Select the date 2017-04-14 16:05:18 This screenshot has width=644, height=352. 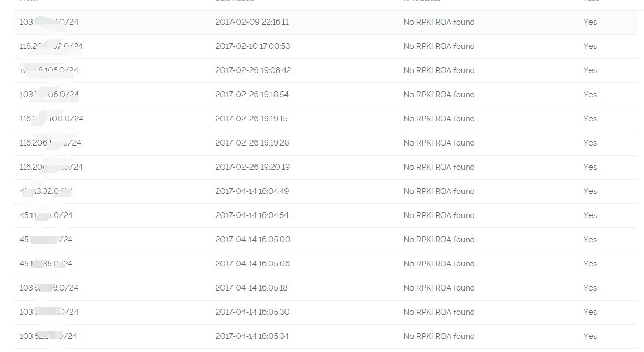251,288
